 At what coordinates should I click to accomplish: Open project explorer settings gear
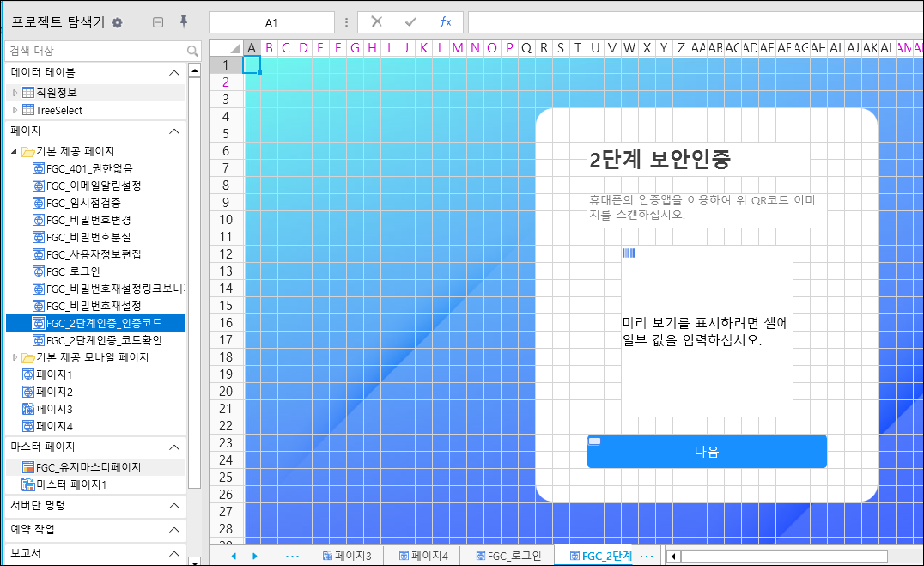(118, 23)
